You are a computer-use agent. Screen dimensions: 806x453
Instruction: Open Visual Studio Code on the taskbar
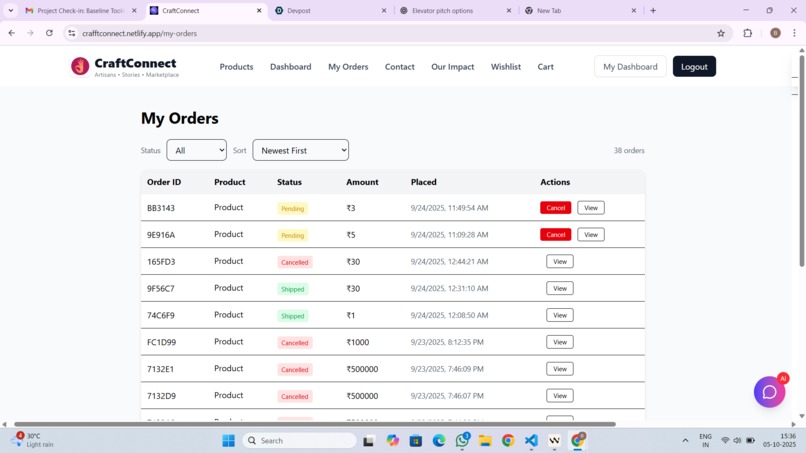[x=531, y=441]
